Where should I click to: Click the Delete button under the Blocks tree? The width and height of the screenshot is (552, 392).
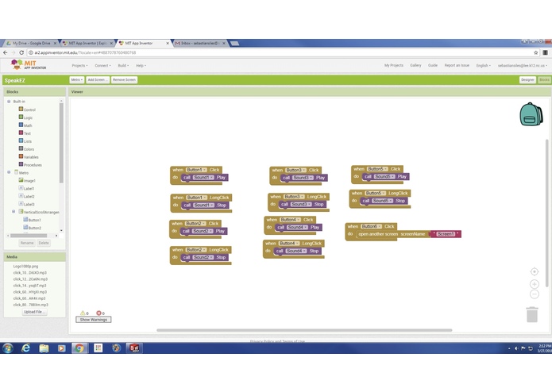44,243
